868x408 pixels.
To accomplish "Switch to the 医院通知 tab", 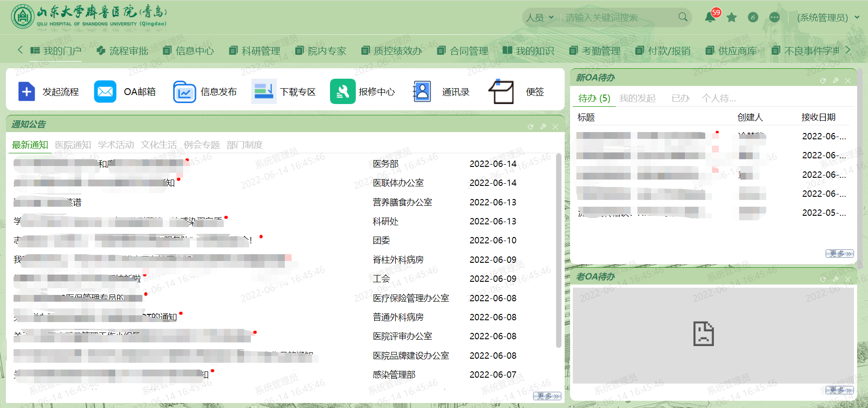I will [73, 145].
